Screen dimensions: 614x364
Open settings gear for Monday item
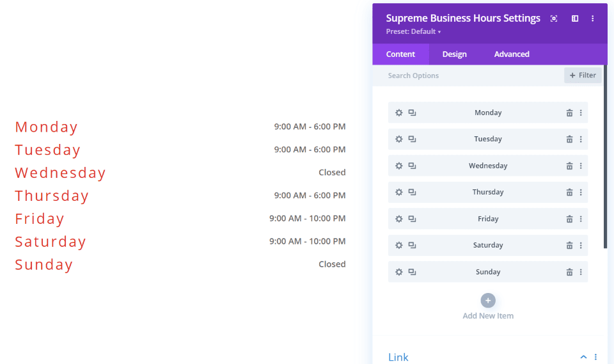399,113
